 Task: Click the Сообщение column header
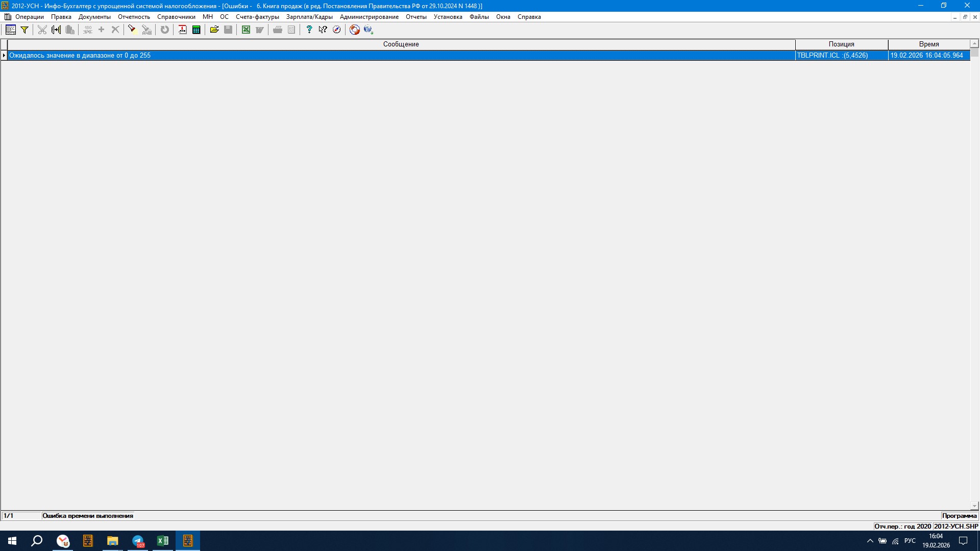click(401, 44)
